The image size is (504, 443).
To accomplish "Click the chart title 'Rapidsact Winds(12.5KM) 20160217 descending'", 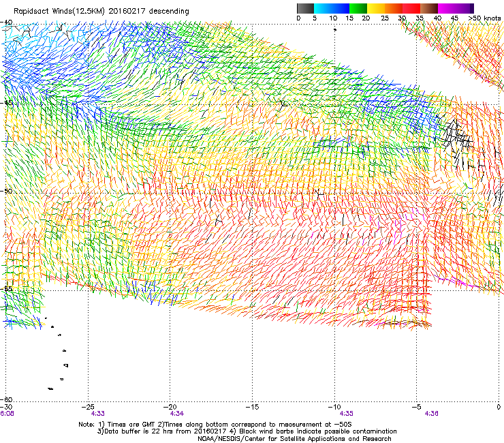I will tap(101, 12).
